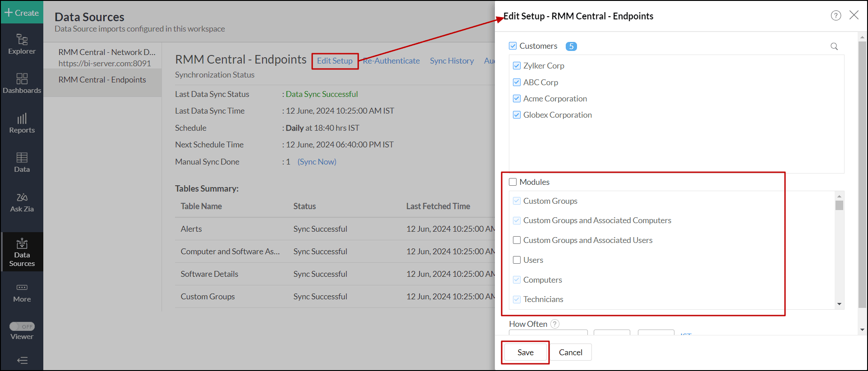Click the help icon in Edit Setup header
868x371 pixels.
click(836, 16)
